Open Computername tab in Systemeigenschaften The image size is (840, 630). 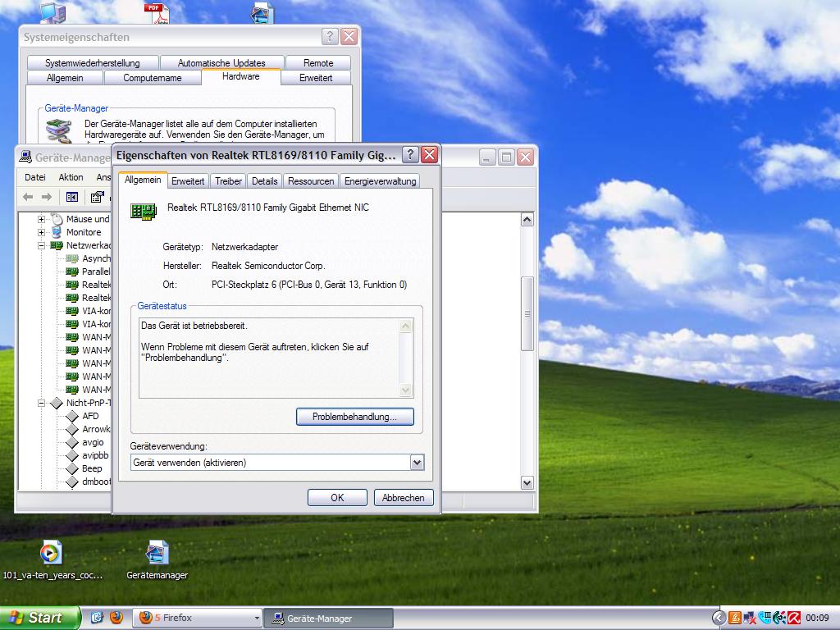152,78
